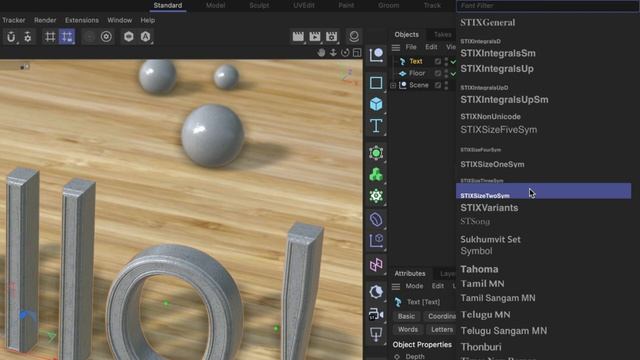The image size is (640, 360).
Task: Choose the Tamil MN font
Action: coord(482,284)
